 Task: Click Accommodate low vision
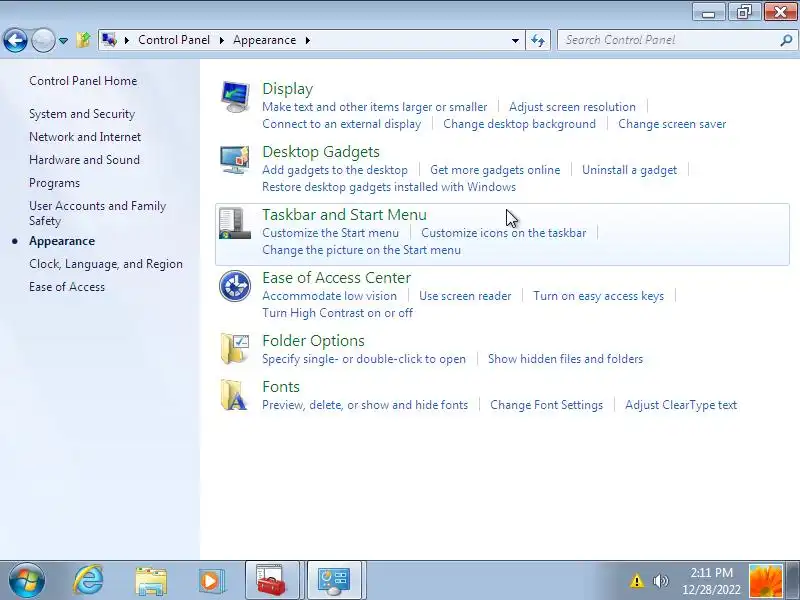[x=329, y=296]
